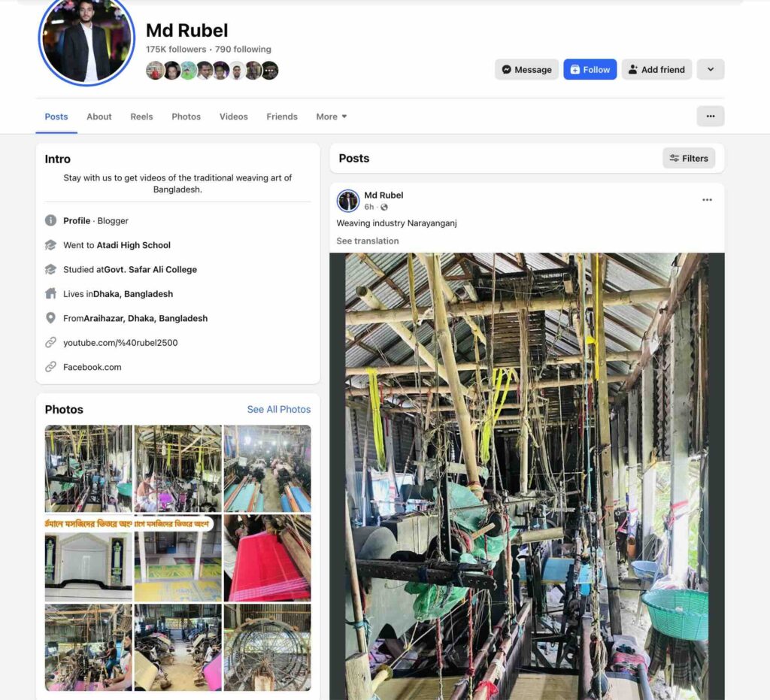Open the More tab dropdown
Screen dimensions: 770x700
(332, 117)
